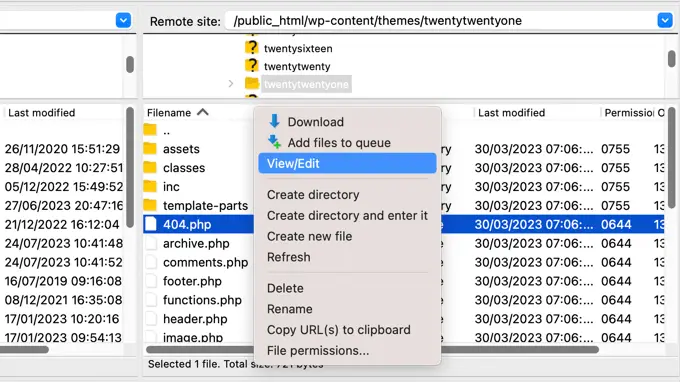This screenshot has height=382, width=680.
Task: Select View/Edit in context menu
Action: coord(347,163)
